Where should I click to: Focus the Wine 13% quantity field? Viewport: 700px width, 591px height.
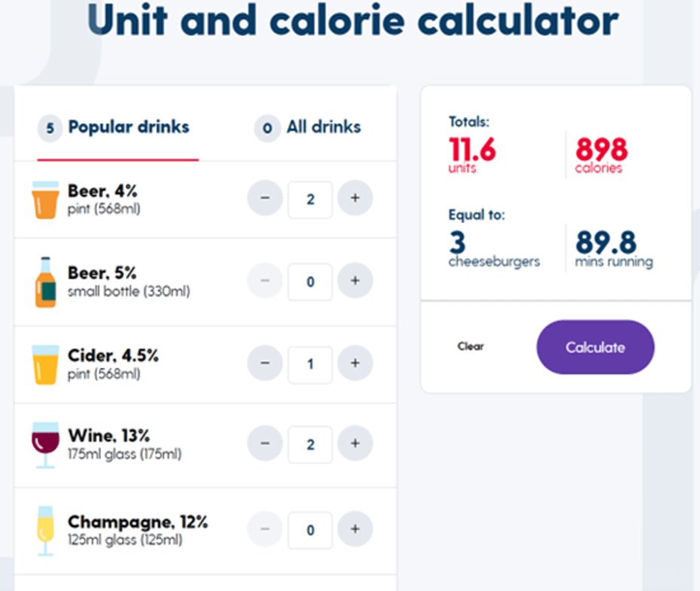pyautogui.click(x=310, y=445)
